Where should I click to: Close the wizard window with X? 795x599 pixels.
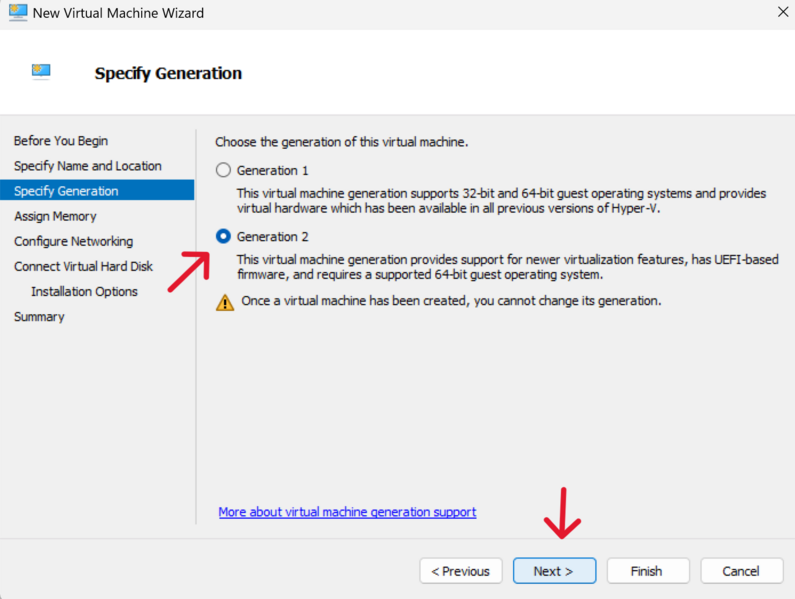(x=782, y=12)
